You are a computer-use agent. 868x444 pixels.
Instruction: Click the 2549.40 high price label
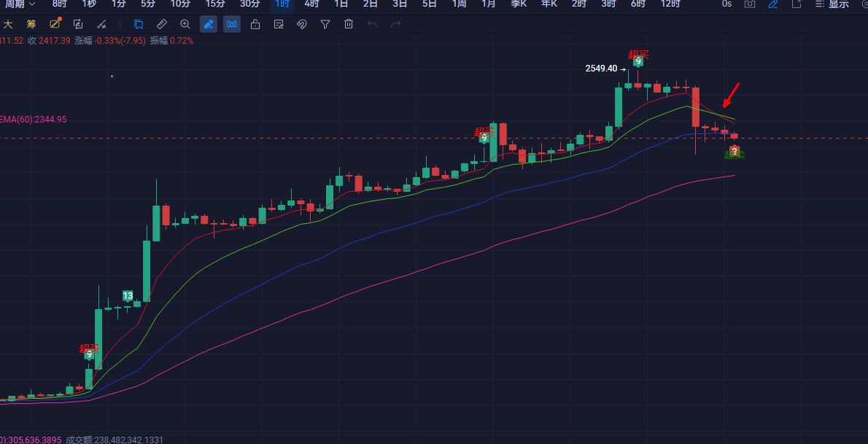coord(601,69)
